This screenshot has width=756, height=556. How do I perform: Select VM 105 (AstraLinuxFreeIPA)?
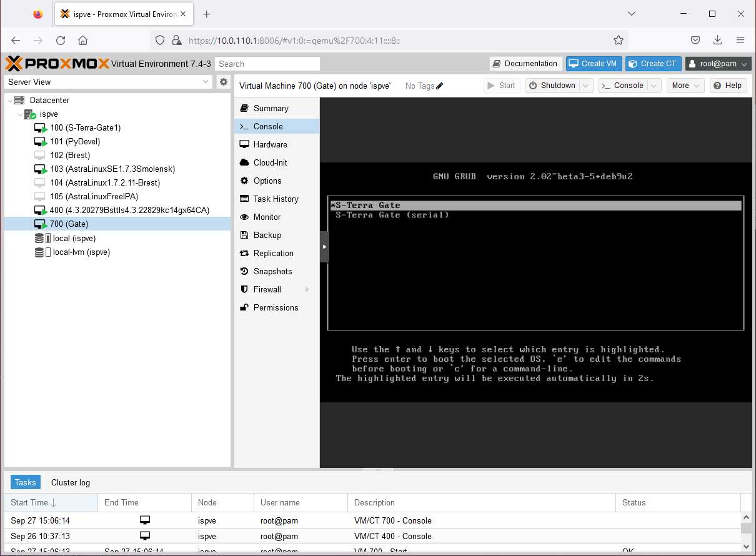click(x=94, y=196)
